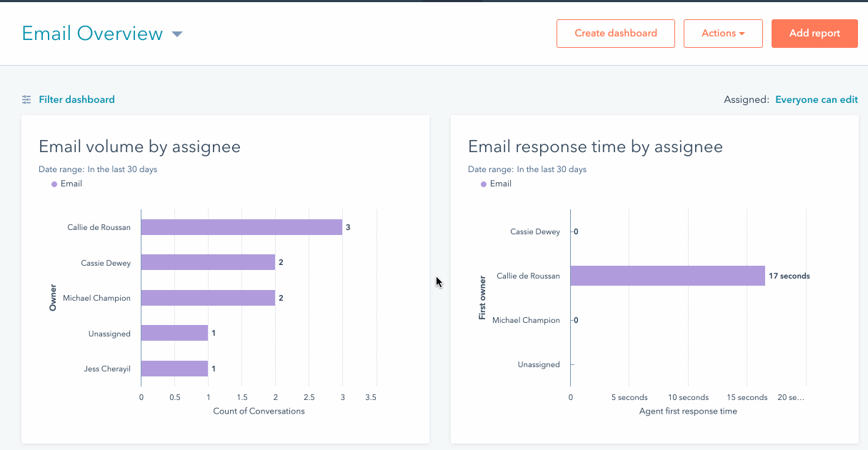Click the '17 seconds' value label
Viewport: 868px width, 450px height.
789,276
